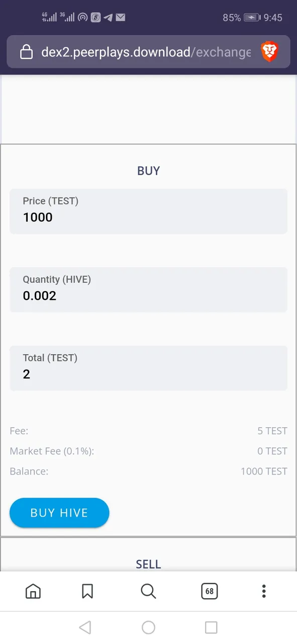Open the three-dot browser menu
Viewport: 297px width, 644px height.
click(264, 591)
